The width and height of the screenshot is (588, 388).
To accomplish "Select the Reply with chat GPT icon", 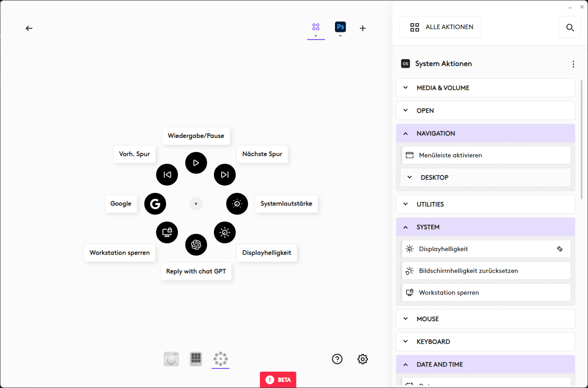I will (x=196, y=245).
